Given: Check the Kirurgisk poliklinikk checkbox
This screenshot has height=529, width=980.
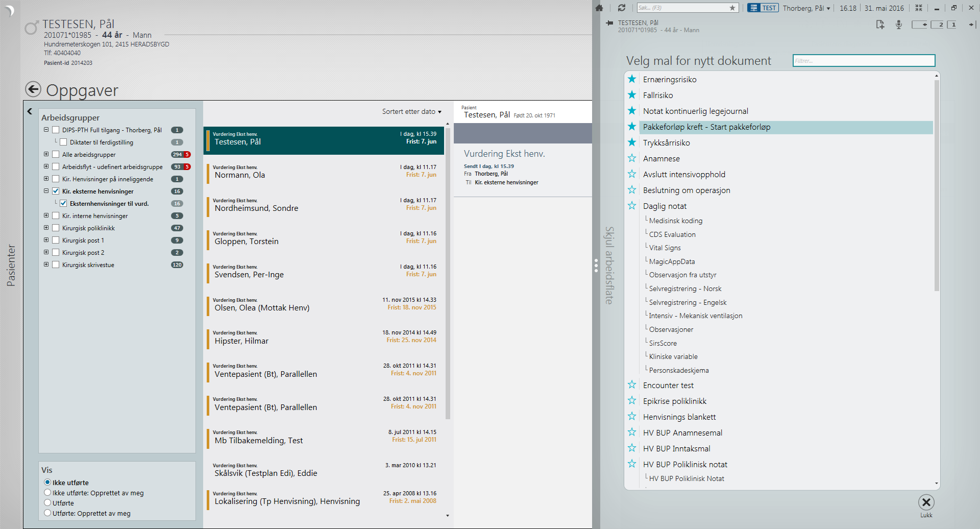Looking at the screenshot, I should [56, 228].
